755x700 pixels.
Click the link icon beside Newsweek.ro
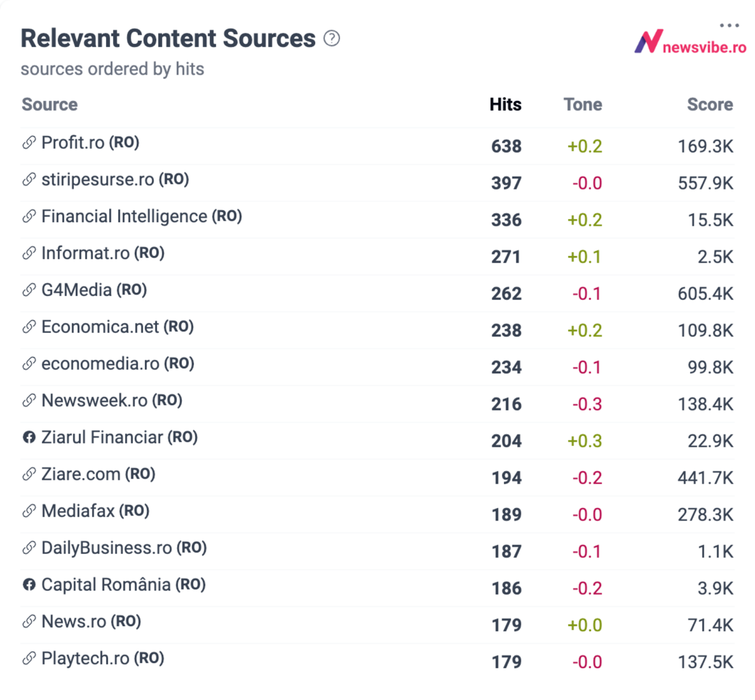click(x=29, y=400)
